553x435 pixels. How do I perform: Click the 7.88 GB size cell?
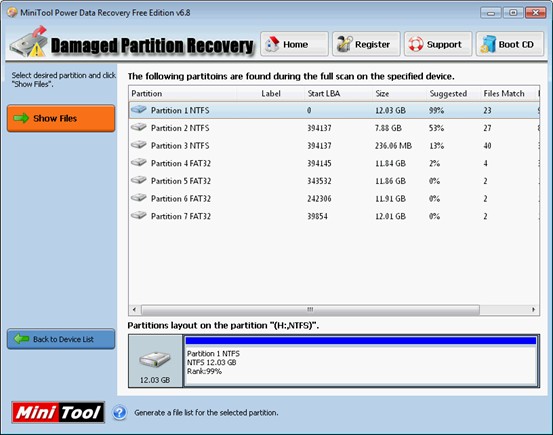pos(388,128)
